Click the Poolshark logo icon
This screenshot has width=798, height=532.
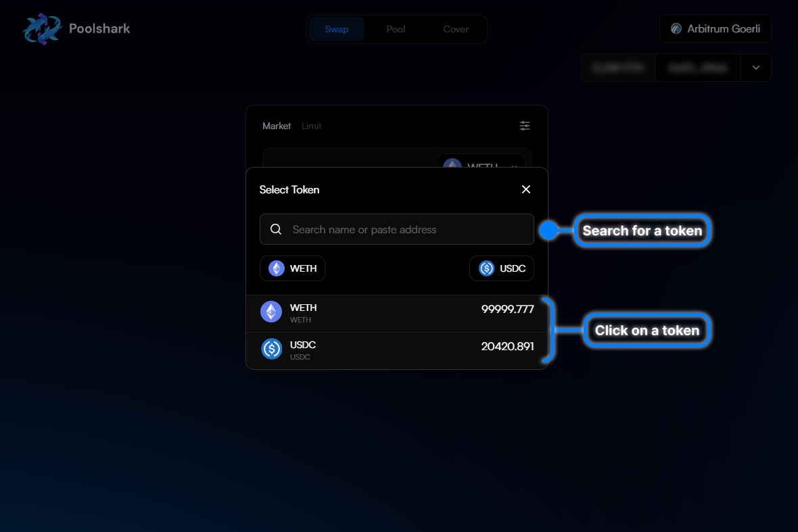coord(42,29)
